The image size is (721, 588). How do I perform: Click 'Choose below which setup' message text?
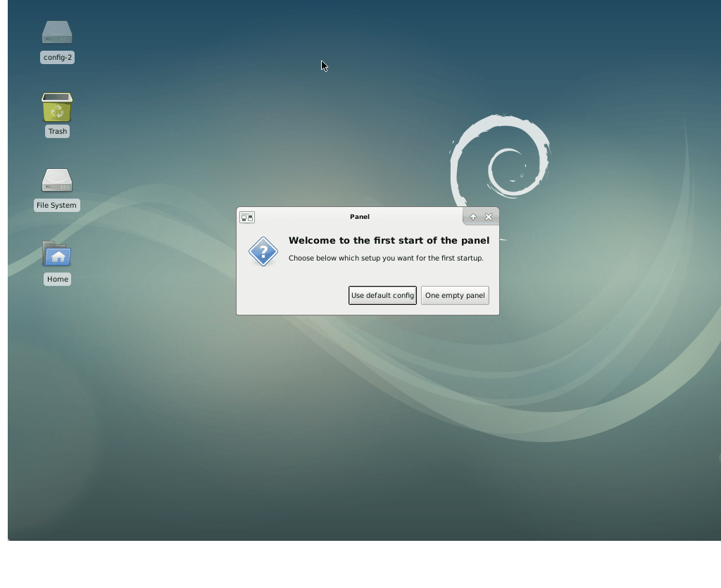coord(387,258)
